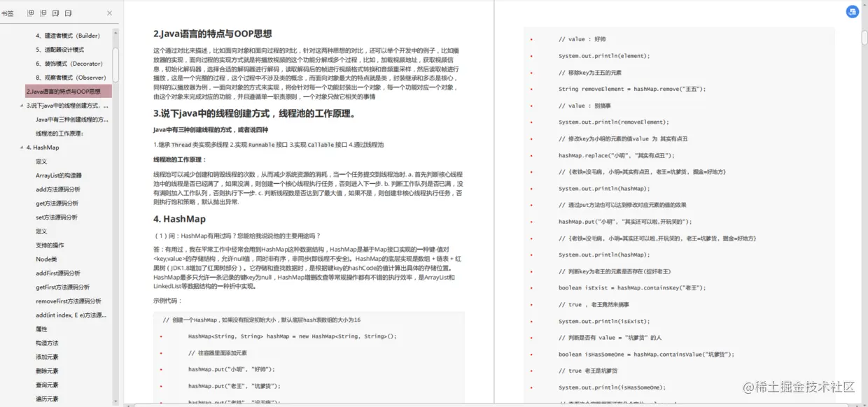Click the '示例代码：' label
Image resolution: width=868 pixels, height=407 pixels.
167,300
